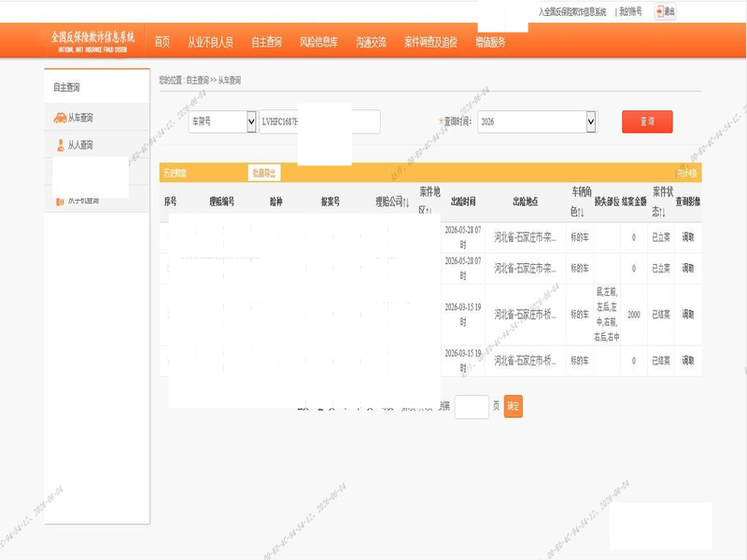
Task: Click the 出险地点 column header
Action: 525,202
